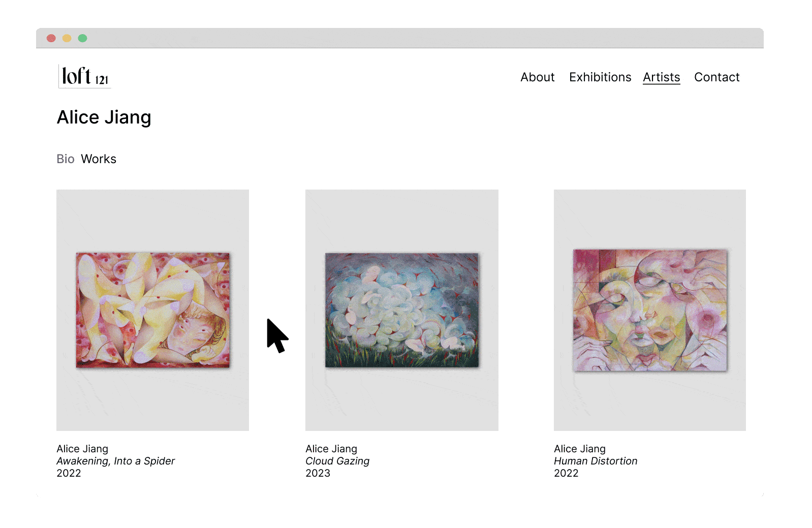Open the Contact page

tap(716, 77)
